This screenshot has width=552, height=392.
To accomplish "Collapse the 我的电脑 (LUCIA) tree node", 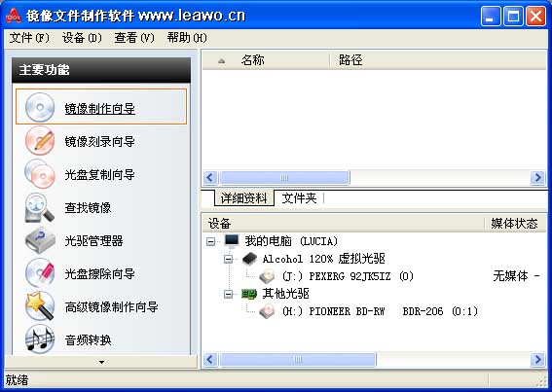I will coord(210,241).
